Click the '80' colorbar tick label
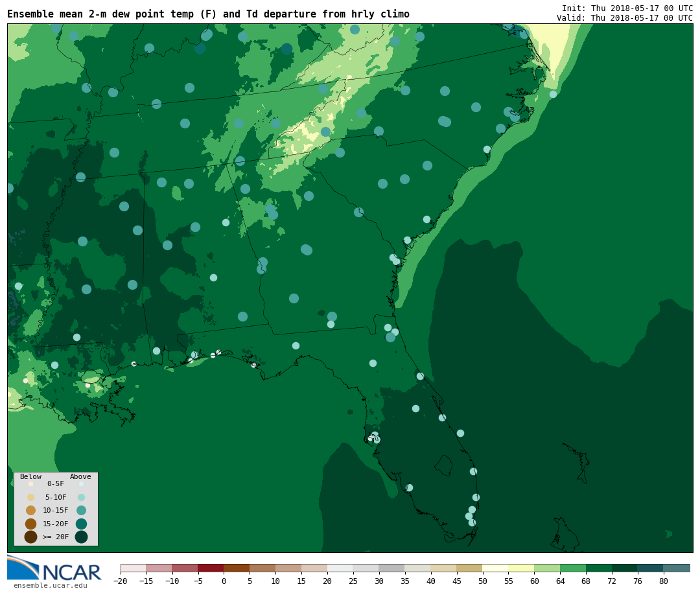 664,581
